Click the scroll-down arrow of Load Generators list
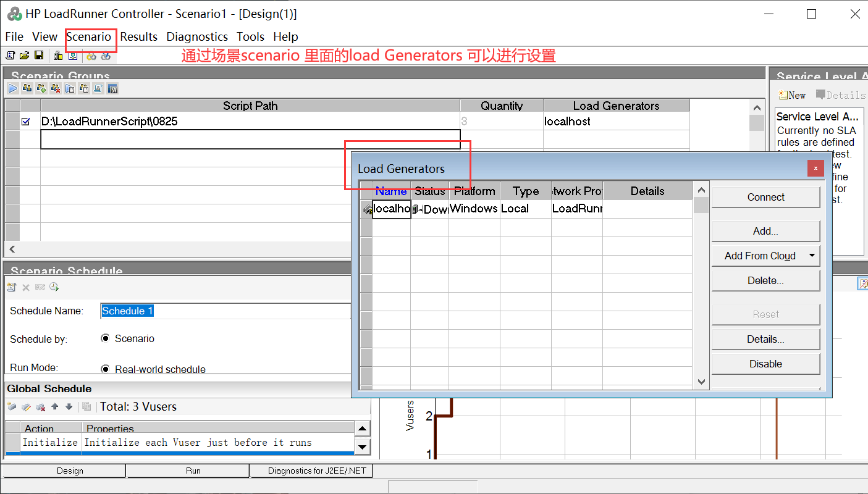This screenshot has width=868, height=494. point(701,382)
